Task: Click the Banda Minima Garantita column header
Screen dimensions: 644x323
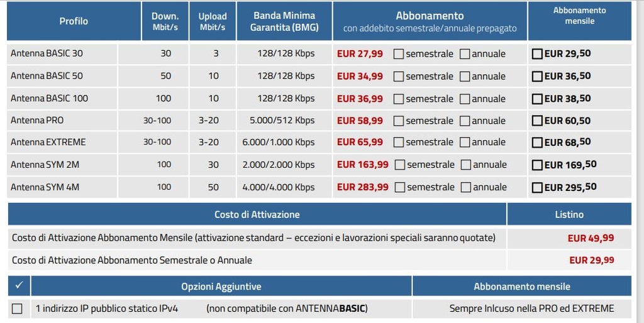Action: pyautogui.click(x=284, y=21)
